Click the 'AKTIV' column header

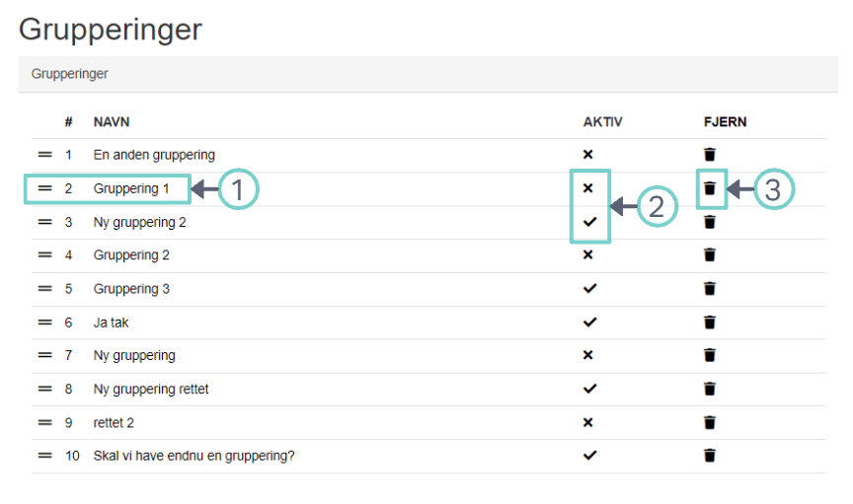tap(603, 122)
